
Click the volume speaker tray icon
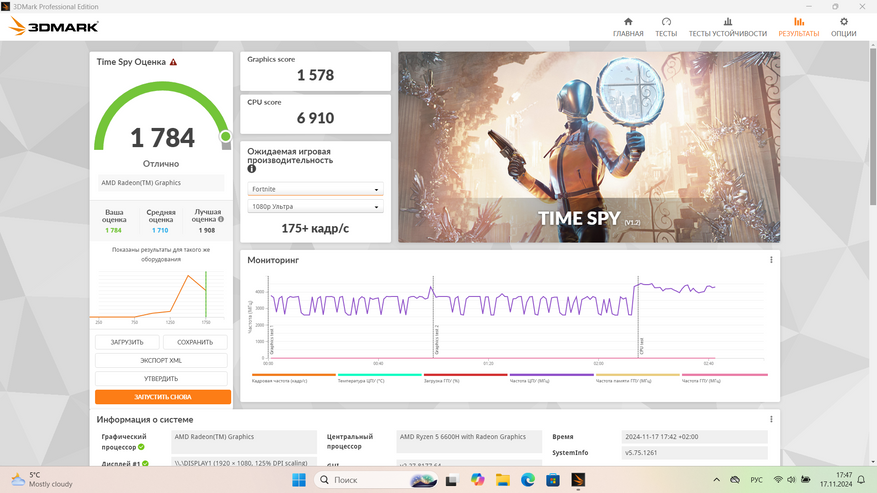tap(791, 480)
